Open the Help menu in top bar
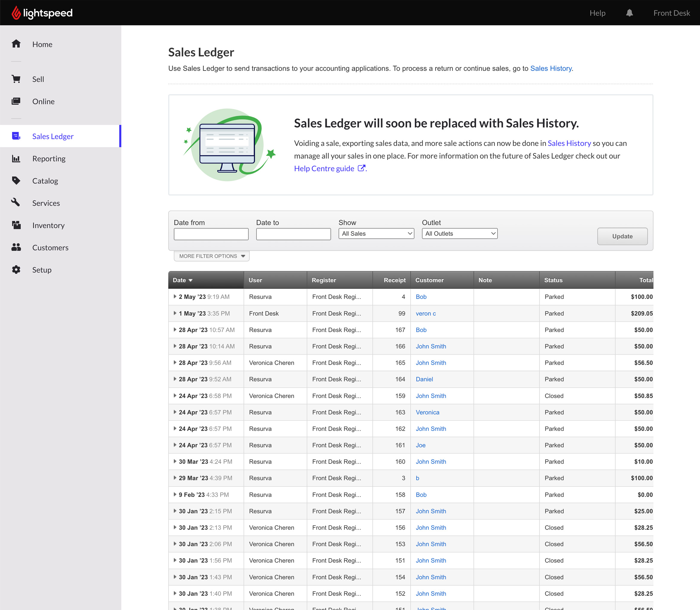Screen dimensions: 700x610 [x=597, y=13]
